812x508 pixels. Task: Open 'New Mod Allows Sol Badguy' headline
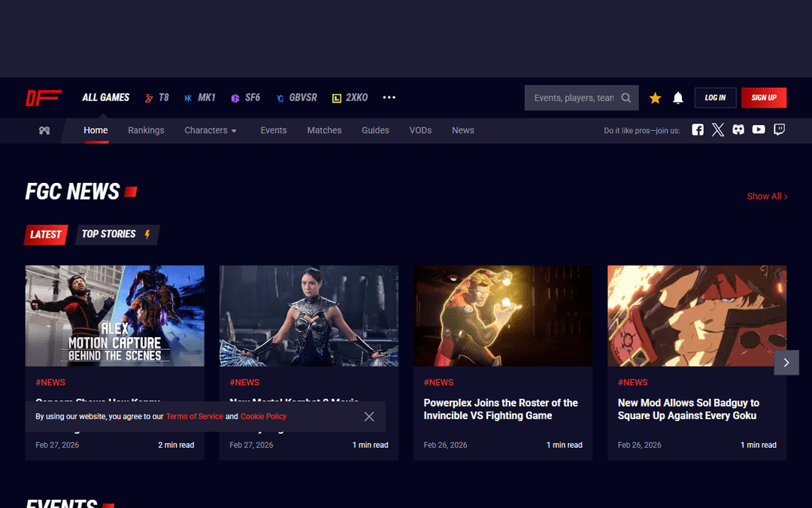(x=688, y=409)
